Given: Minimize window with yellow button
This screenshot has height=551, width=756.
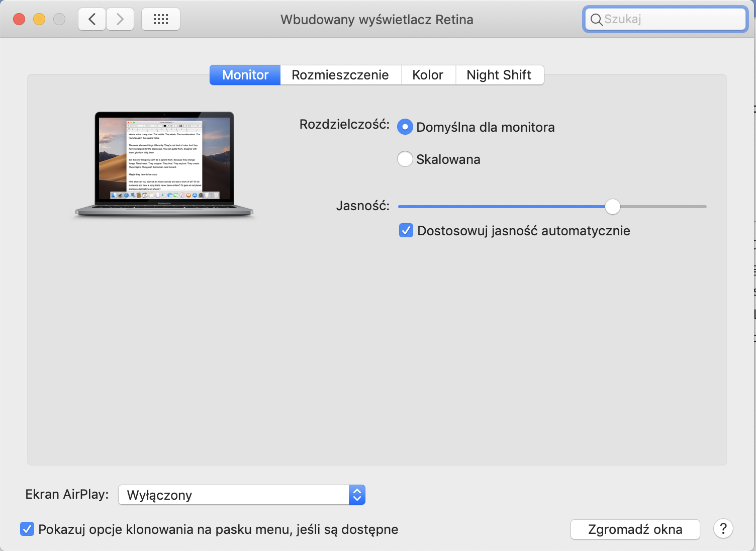Looking at the screenshot, I should click(39, 20).
